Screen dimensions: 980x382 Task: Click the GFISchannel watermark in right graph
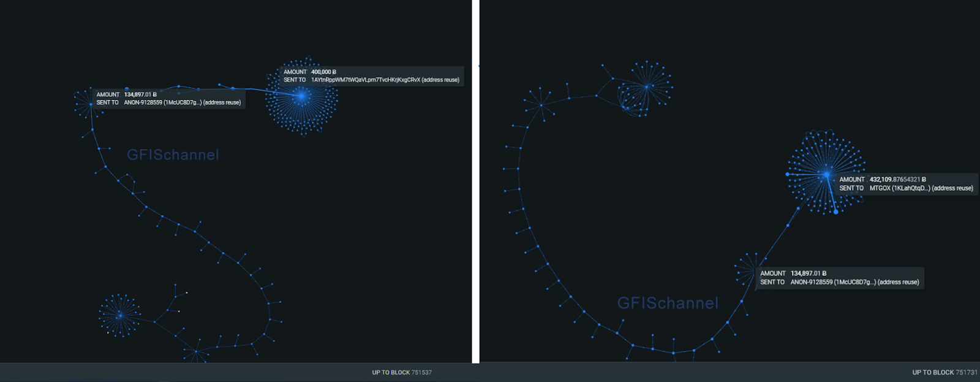pyautogui.click(x=668, y=303)
